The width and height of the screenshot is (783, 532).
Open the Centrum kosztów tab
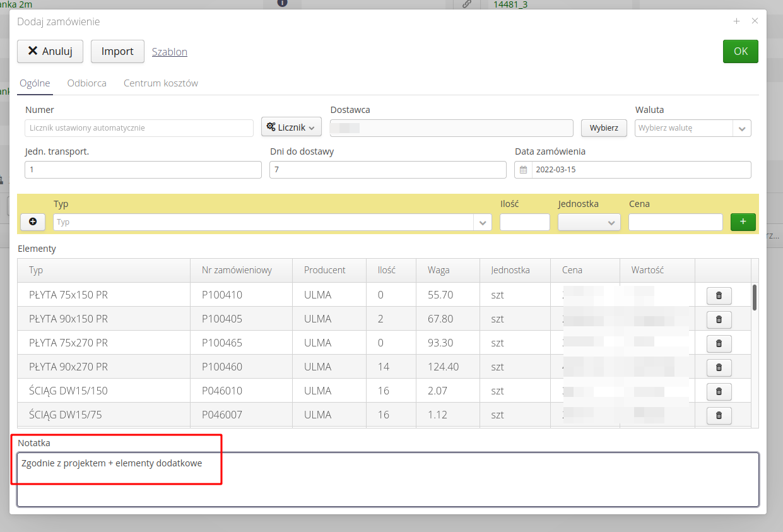coord(160,83)
